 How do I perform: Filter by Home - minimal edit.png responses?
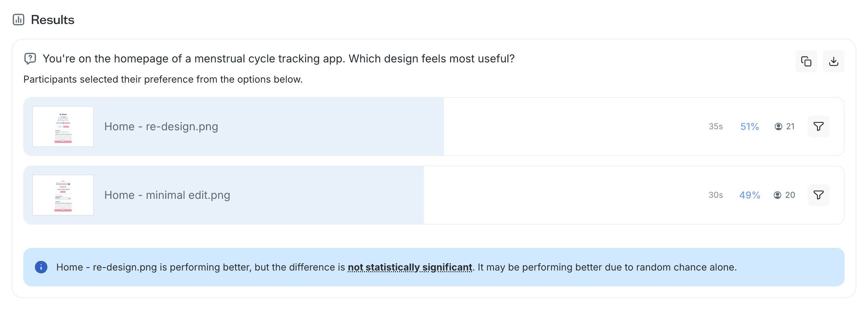[818, 195]
